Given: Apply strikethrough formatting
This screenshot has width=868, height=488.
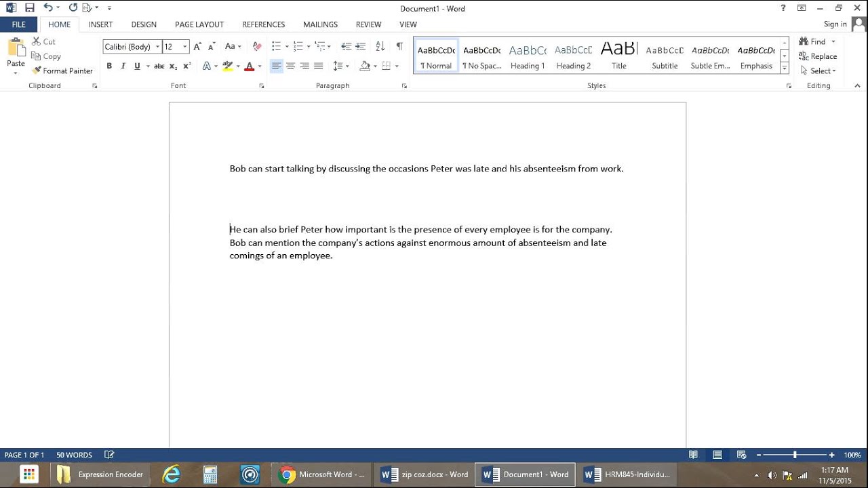Looking at the screenshot, I should click(x=159, y=66).
